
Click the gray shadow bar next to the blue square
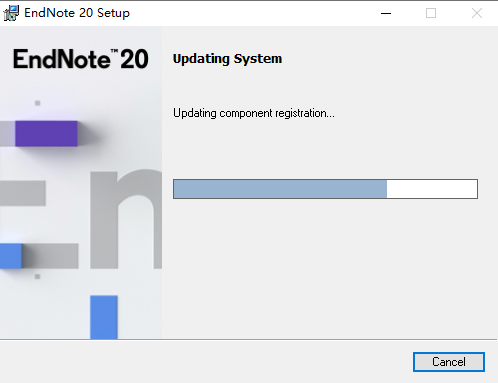point(50,256)
